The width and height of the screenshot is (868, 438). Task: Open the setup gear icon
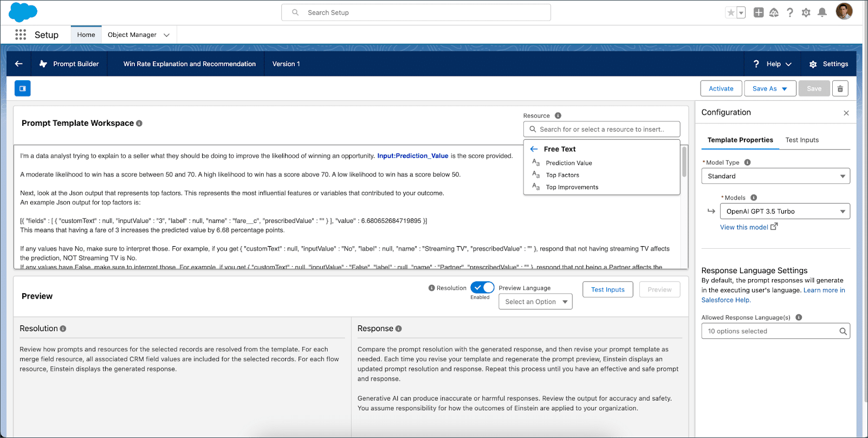click(806, 12)
